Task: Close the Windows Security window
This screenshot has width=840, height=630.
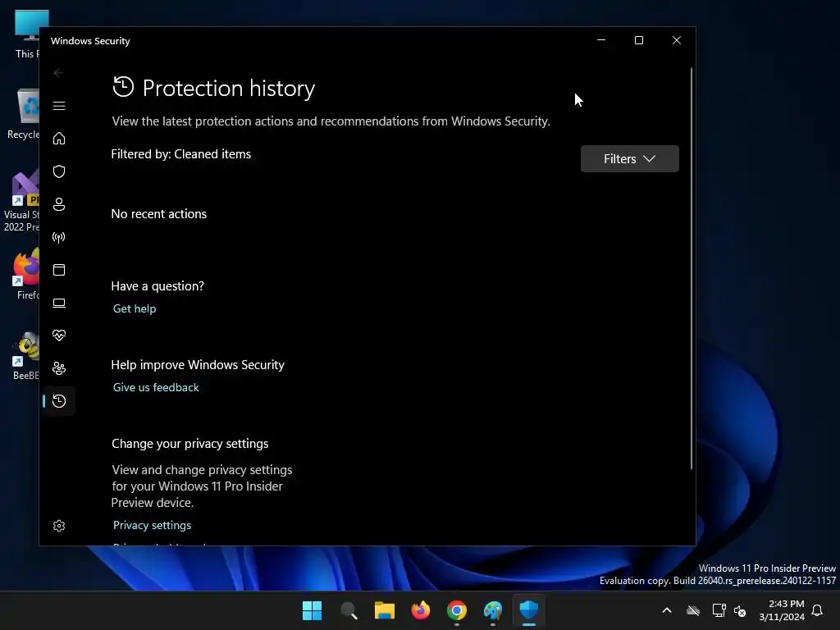Action: point(677,40)
